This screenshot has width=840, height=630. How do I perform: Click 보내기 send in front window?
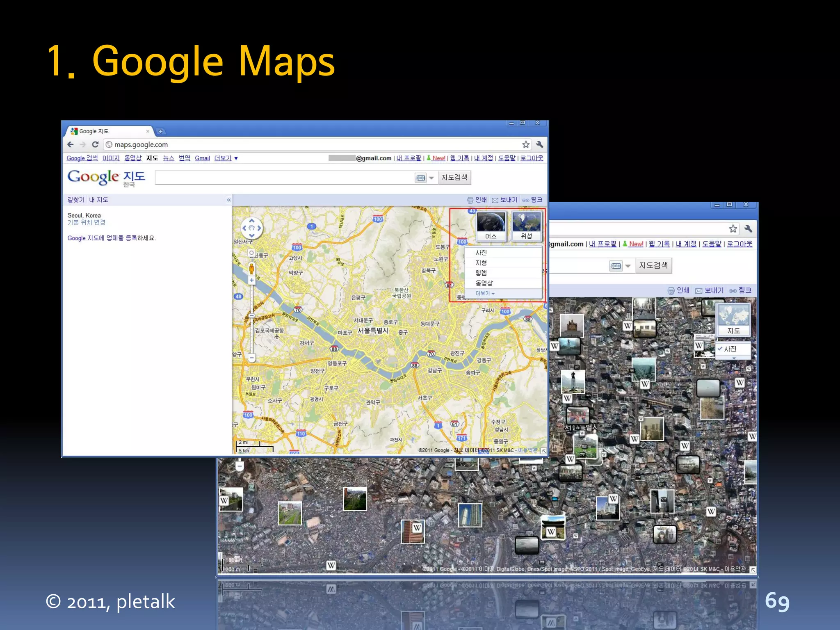pyautogui.click(x=504, y=200)
